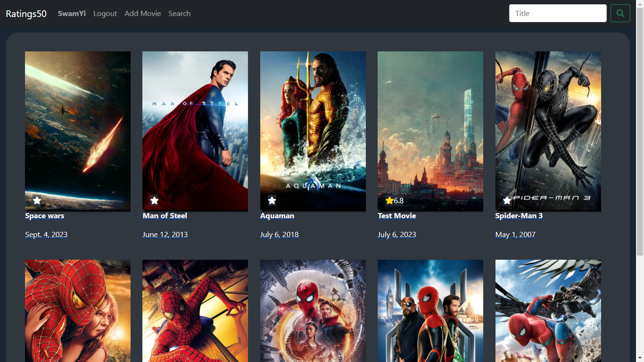Select the Space wars poster image
This screenshot has width=644, height=362.
coord(78,131)
